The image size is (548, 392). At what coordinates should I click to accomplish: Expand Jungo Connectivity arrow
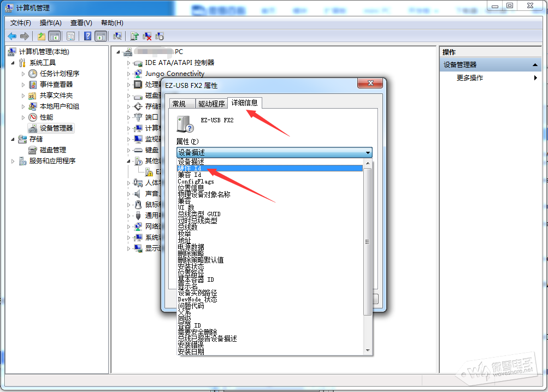(128, 74)
